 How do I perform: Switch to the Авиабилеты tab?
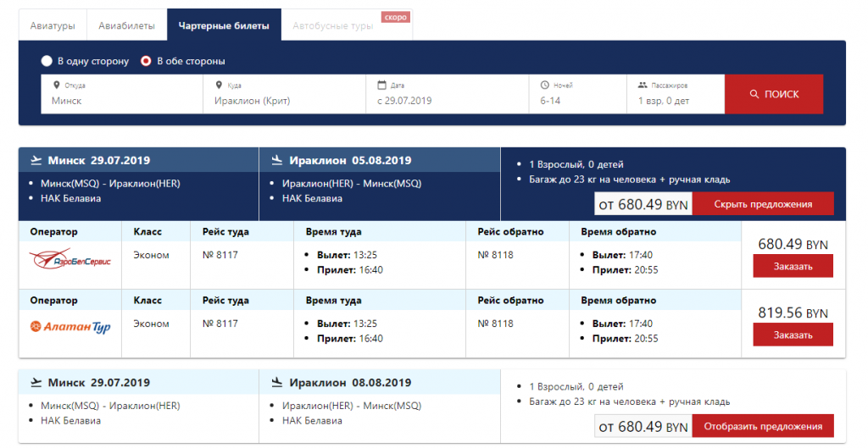[x=127, y=25]
